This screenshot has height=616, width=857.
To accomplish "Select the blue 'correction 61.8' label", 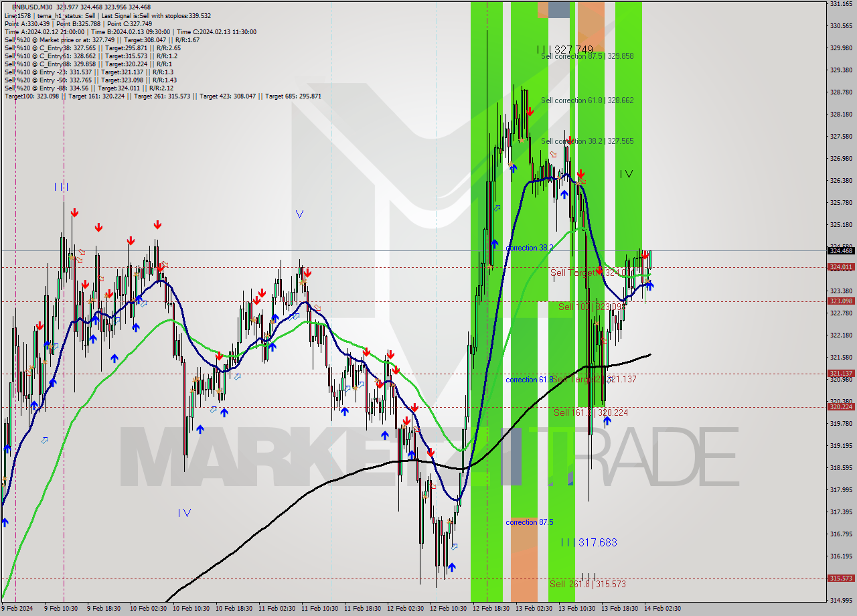I will [530, 380].
